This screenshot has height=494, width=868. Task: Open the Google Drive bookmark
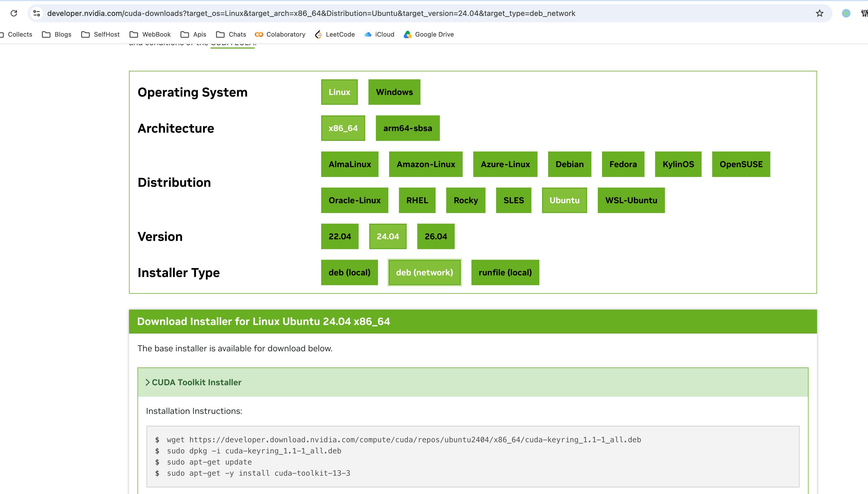point(429,34)
